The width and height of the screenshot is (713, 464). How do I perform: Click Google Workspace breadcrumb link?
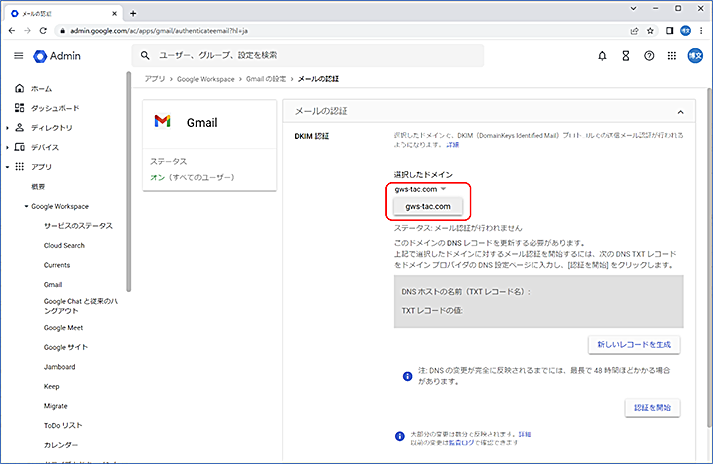[x=206, y=79]
